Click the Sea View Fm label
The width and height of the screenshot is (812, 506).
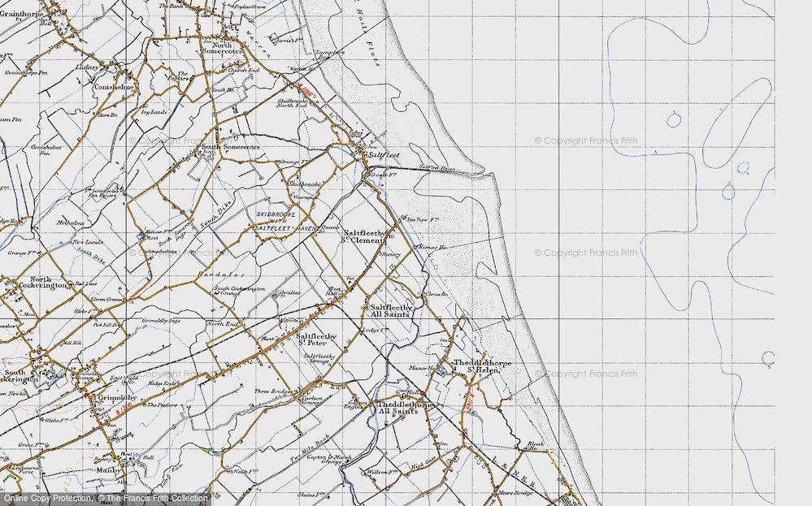(422, 219)
